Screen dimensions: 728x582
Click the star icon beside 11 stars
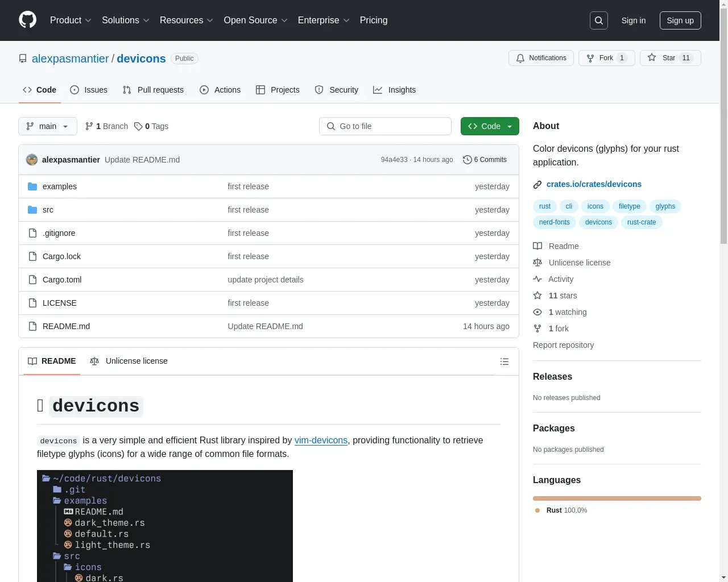point(537,296)
